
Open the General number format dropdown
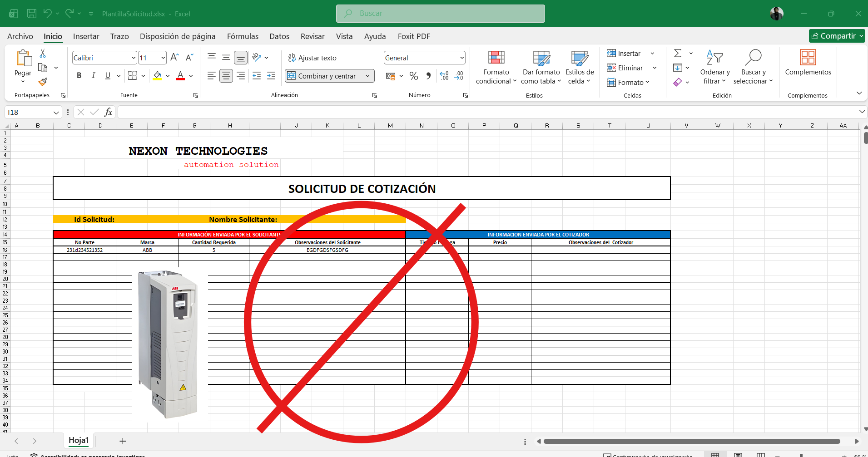[x=462, y=58]
